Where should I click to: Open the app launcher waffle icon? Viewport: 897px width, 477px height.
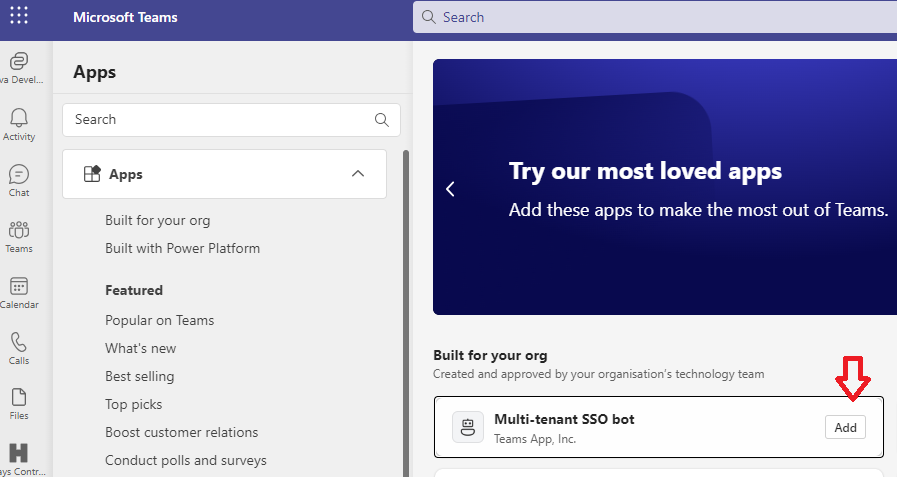point(19,17)
